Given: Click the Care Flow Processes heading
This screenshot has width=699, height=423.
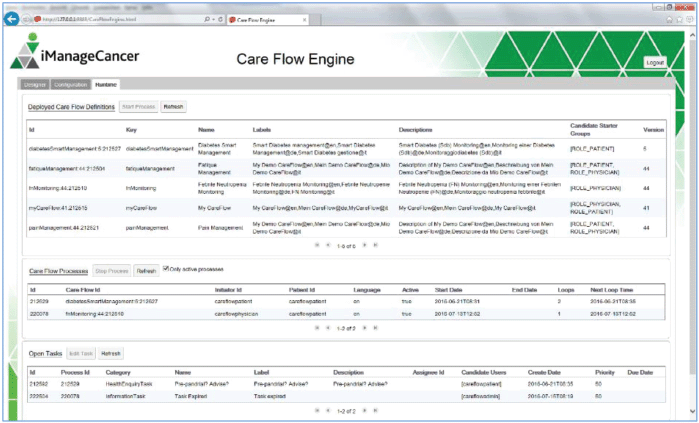Looking at the screenshot, I should pyautogui.click(x=58, y=271).
